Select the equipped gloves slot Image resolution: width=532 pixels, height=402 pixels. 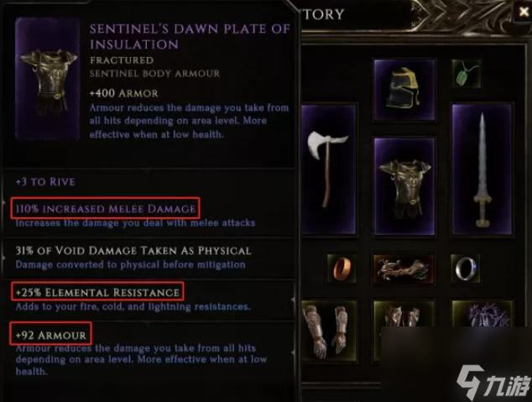click(x=329, y=332)
